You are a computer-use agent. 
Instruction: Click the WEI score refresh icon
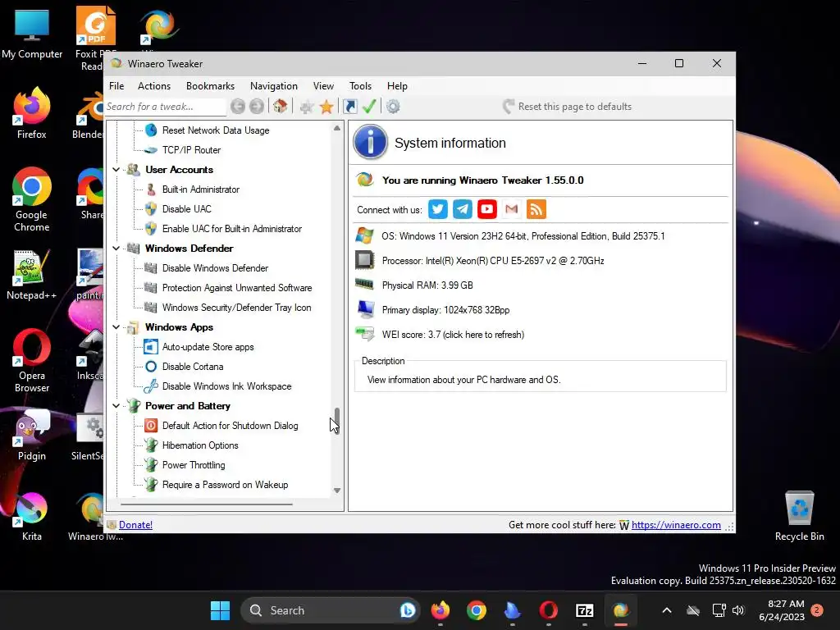point(365,334)
